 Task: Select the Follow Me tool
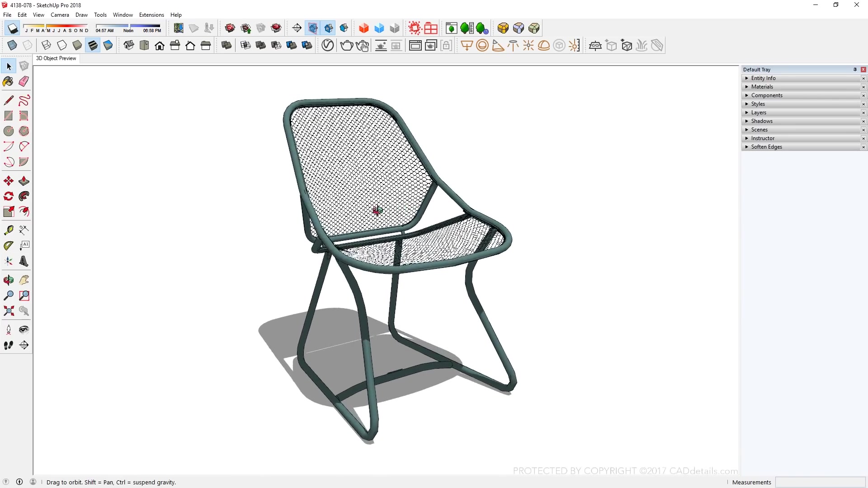[24, 196]
